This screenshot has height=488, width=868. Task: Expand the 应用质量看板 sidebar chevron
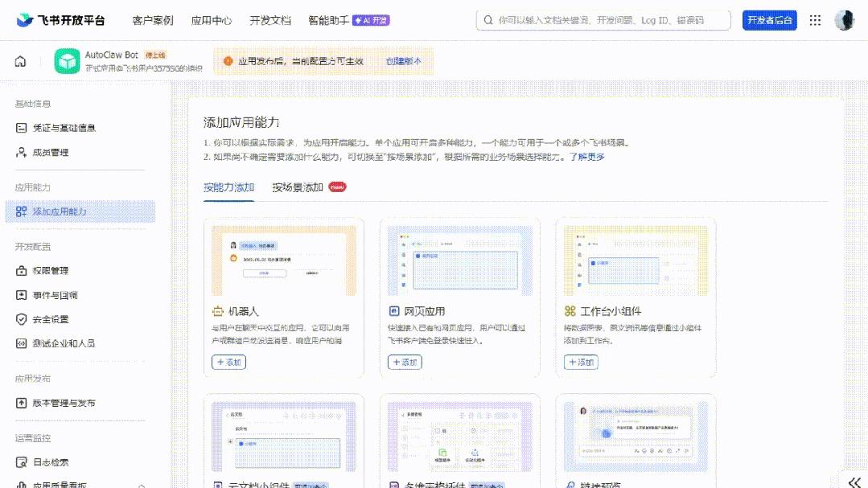(x=142, y=486)
